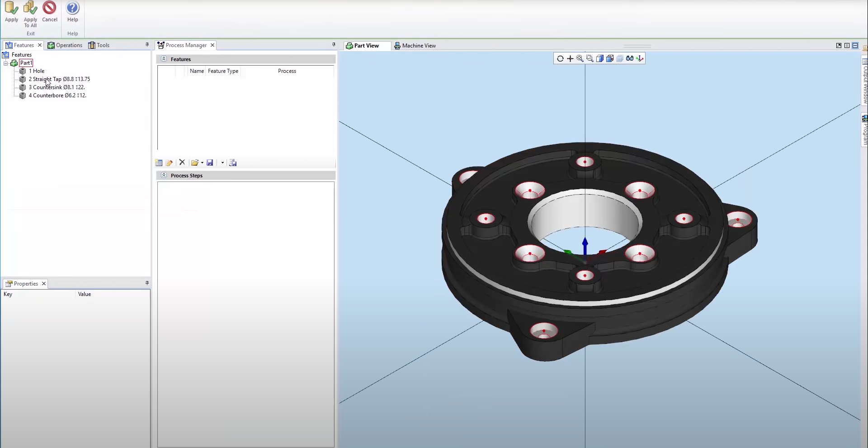This screenshot has height=448, width=868.
Task: Cancel the current operation
Action: coord(49,12)
